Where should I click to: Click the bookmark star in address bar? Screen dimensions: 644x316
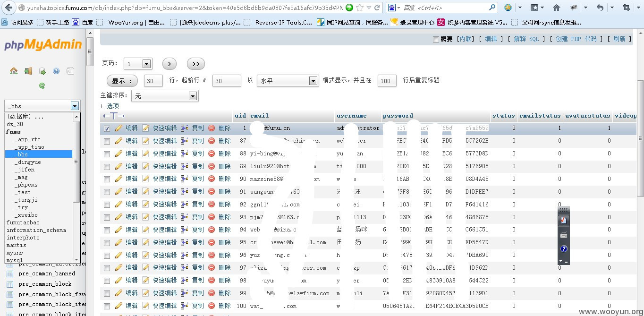(x=360, y=8)
